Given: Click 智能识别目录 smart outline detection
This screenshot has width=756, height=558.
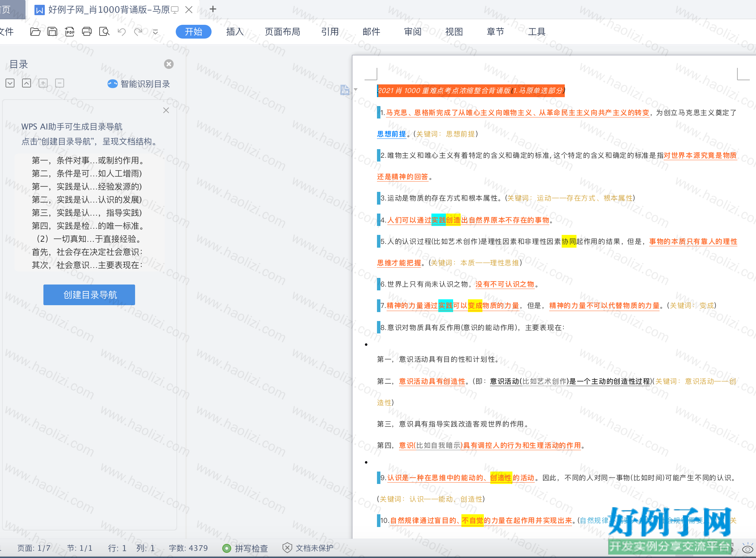Looking at the screenshot, I should point(139,84).
